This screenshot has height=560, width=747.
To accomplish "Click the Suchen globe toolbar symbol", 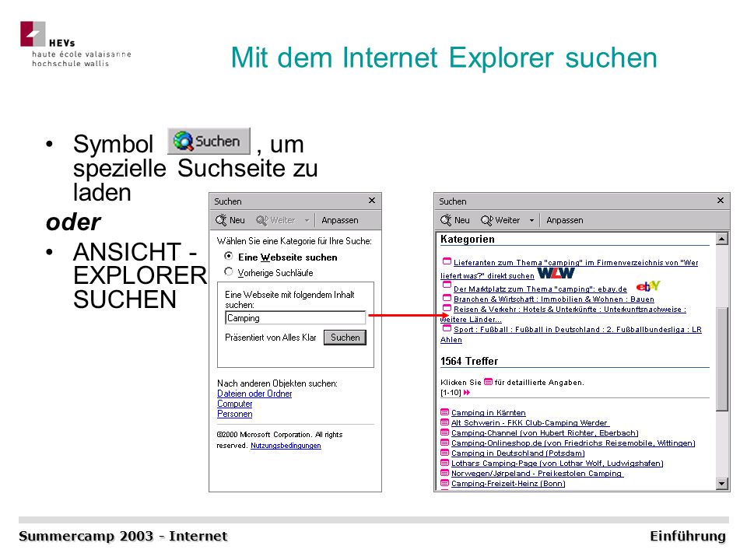I will point(209,141).
